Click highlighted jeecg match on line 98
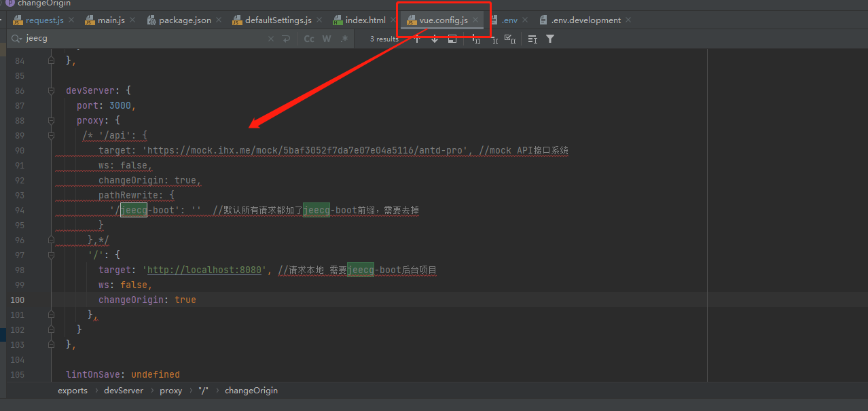The width and height of the screenshot is (868, 411). (x=361, y=270)
